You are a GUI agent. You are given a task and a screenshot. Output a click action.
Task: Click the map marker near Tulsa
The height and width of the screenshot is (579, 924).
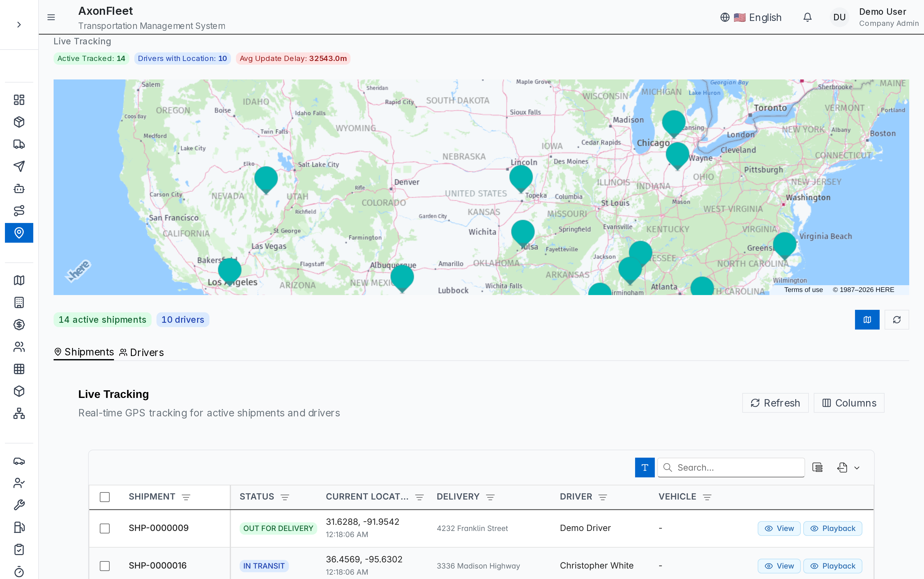coord(523,233)
